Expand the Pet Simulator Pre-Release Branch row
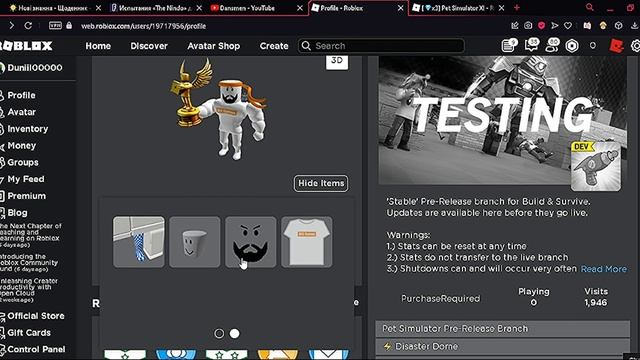 (502, 329)
